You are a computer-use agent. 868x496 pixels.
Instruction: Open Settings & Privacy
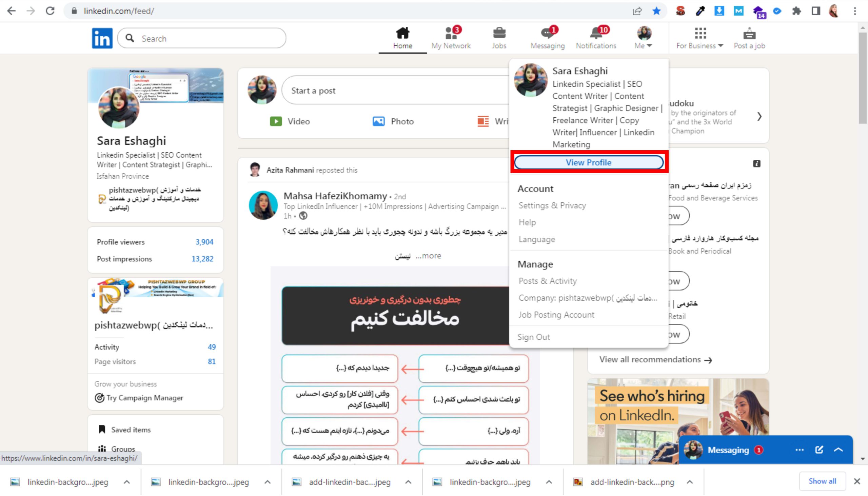point(552,205)
